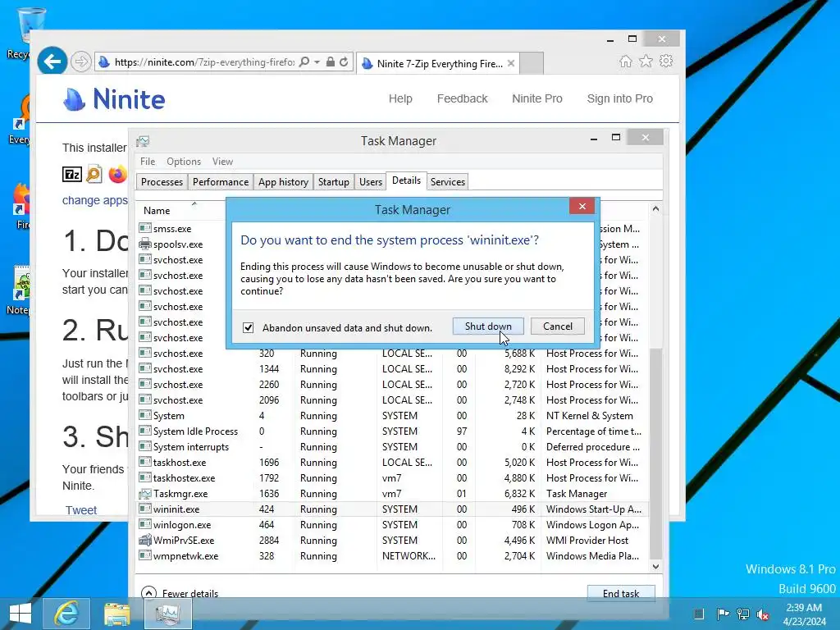Select the winlogon.exe process row

pyautogui.click(x=392, y=524)
